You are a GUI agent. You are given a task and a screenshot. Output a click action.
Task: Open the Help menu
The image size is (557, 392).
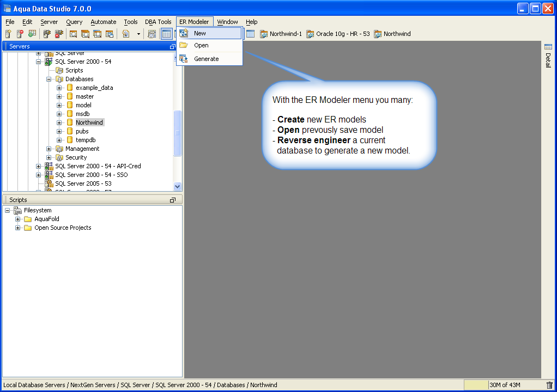click(251, 22)
